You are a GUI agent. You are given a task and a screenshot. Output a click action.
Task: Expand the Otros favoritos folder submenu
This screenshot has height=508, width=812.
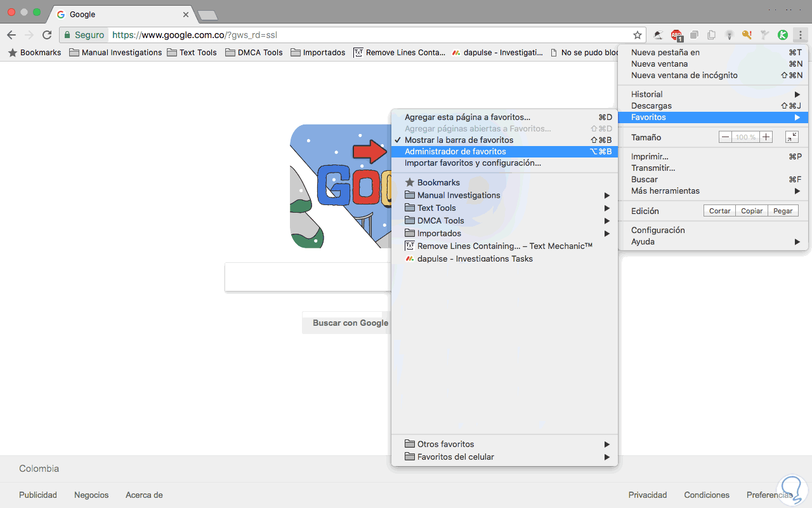(504, 444)
